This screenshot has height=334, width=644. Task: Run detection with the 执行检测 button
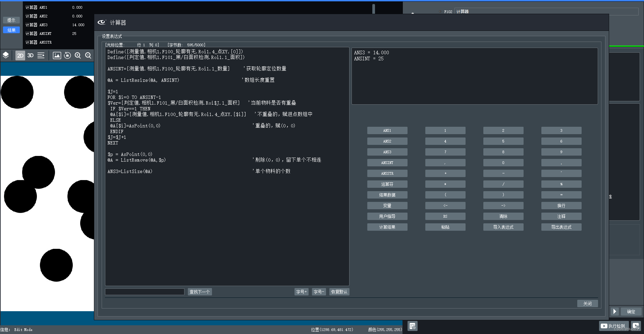point(613,326)
